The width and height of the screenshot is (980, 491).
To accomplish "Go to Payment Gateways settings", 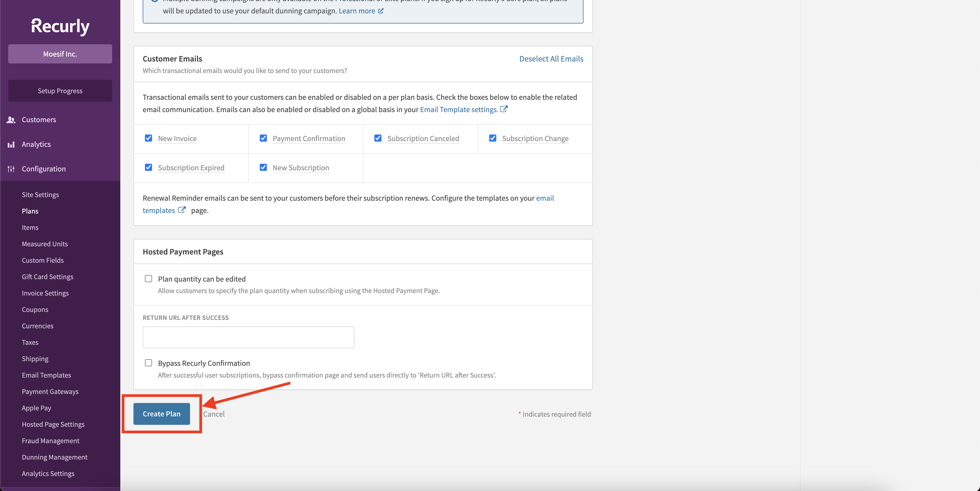I will tap(50, 391).
